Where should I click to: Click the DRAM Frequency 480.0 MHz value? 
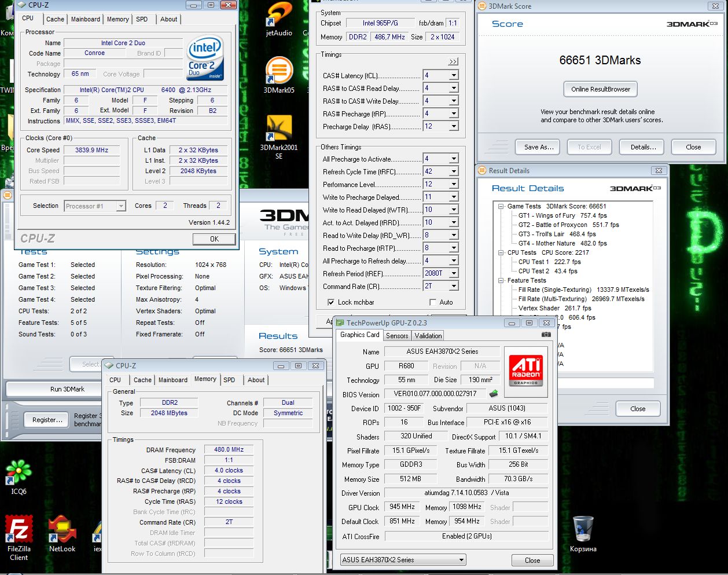click(229, 450)
